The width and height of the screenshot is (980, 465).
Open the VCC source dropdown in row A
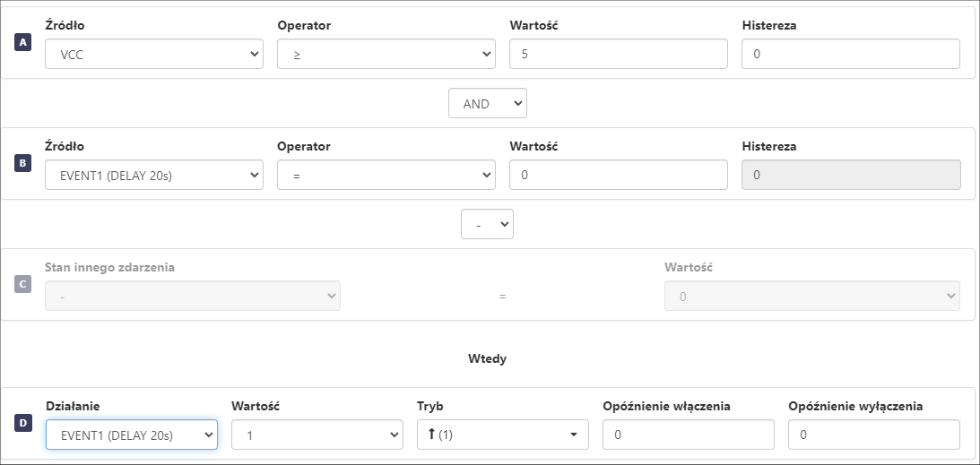(x=154, y=54)
